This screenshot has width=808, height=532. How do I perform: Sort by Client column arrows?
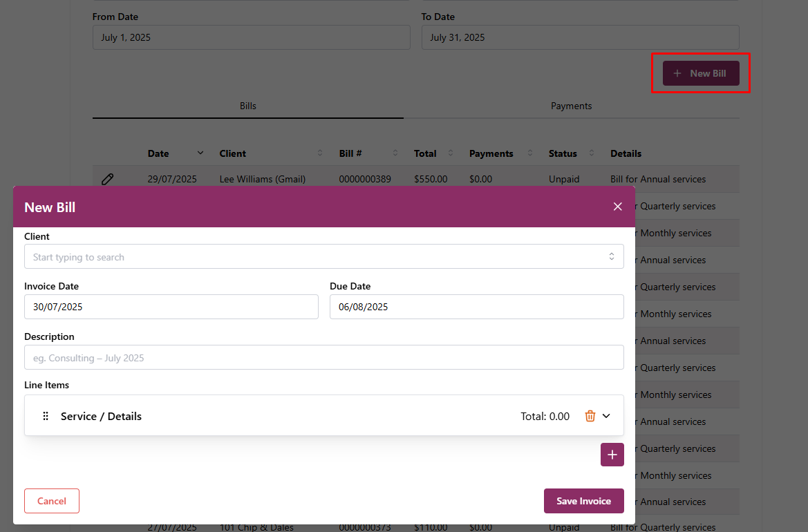(319, 153)
